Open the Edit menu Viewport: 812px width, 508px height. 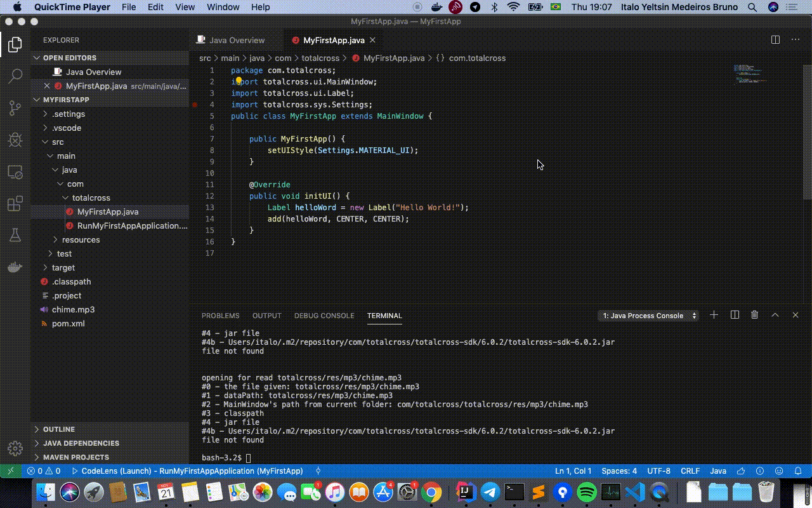[x=155, y=7]
